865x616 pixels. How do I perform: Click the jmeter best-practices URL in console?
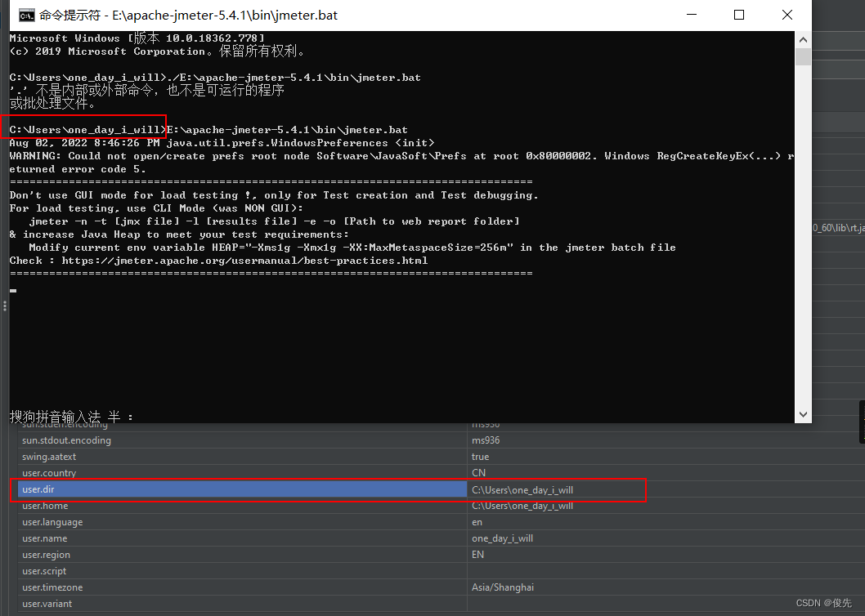point(244,261)
